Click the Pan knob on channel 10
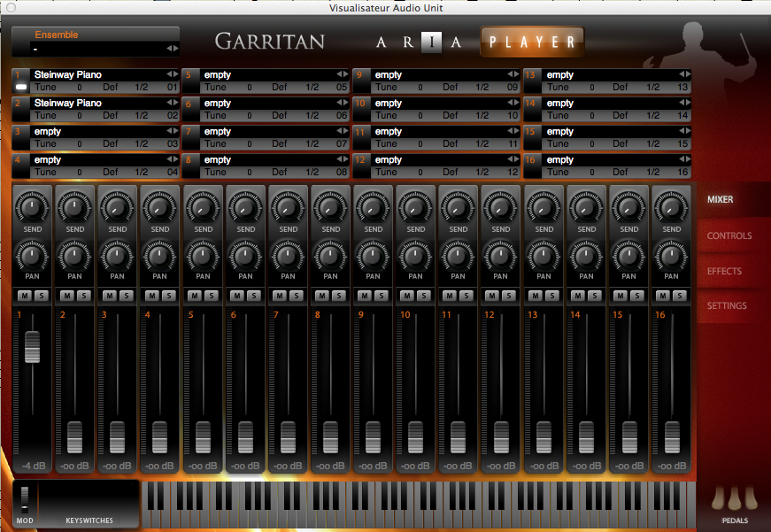Screen dimensions: 771x532 (x=416, y=257)
